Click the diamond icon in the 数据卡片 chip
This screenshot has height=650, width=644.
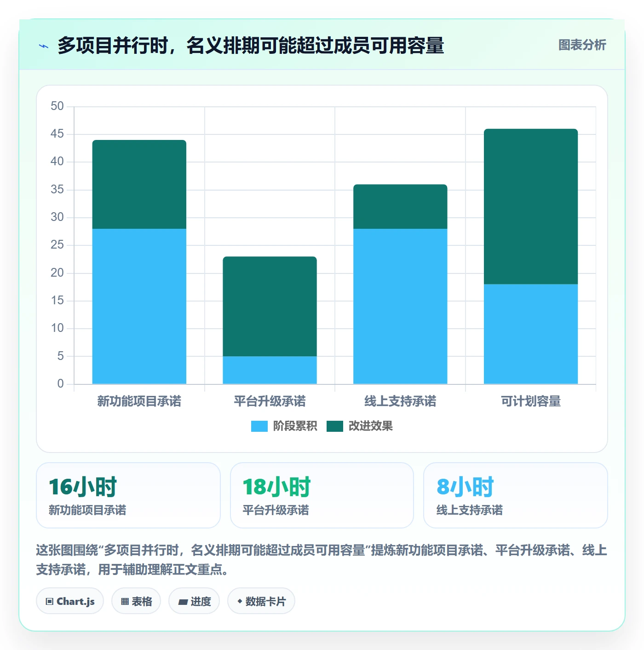240,601
